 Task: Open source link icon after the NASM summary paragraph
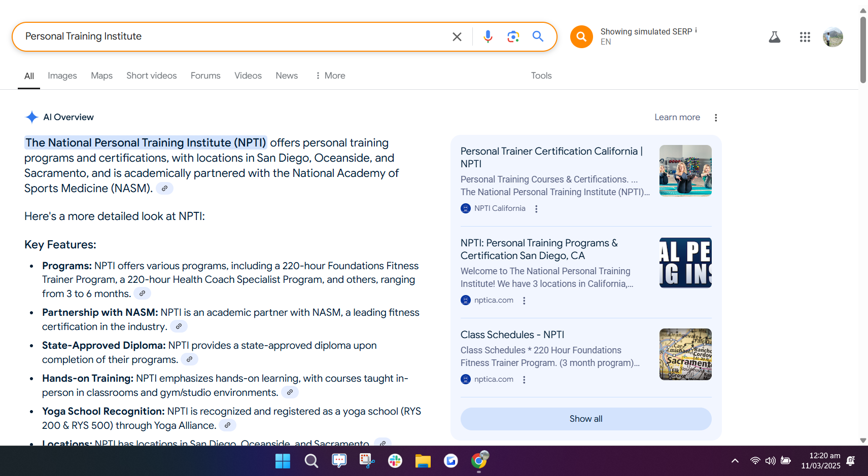point(164,189)
